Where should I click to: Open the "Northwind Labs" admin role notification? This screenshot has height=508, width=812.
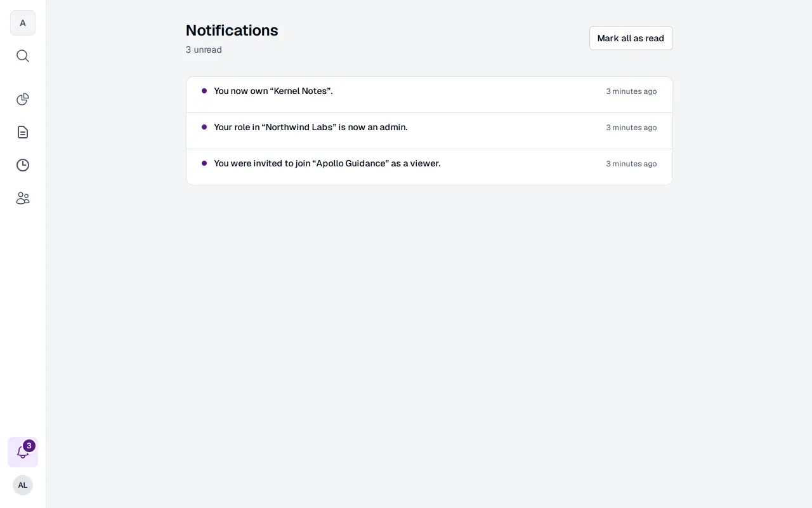tap(429, 131)
